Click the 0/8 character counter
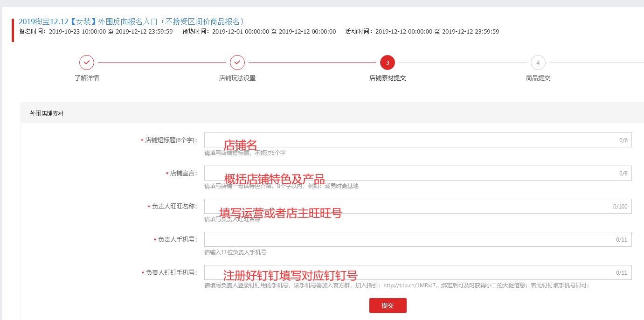This screenshot has height=320, width=644. point(623,173)
